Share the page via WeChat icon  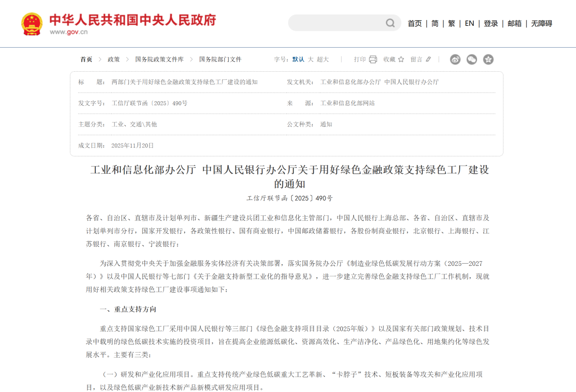point(472,59)
